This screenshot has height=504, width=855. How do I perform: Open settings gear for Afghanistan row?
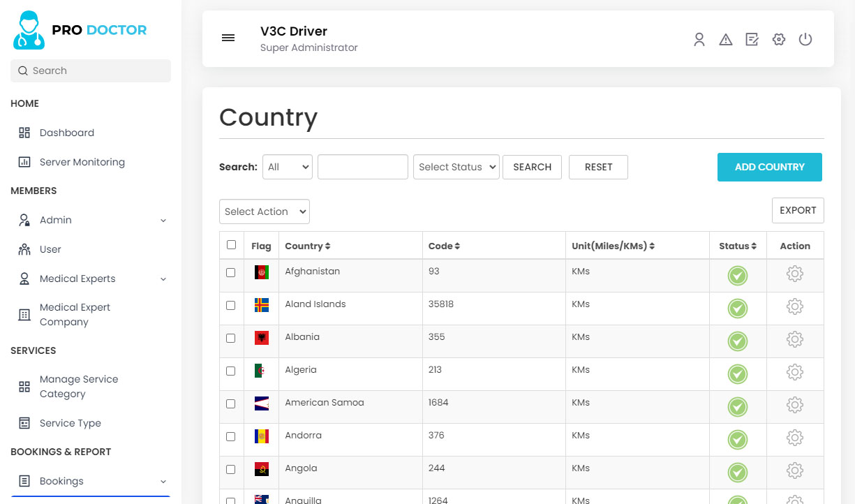pyautogui.click(x=795, y=274)
